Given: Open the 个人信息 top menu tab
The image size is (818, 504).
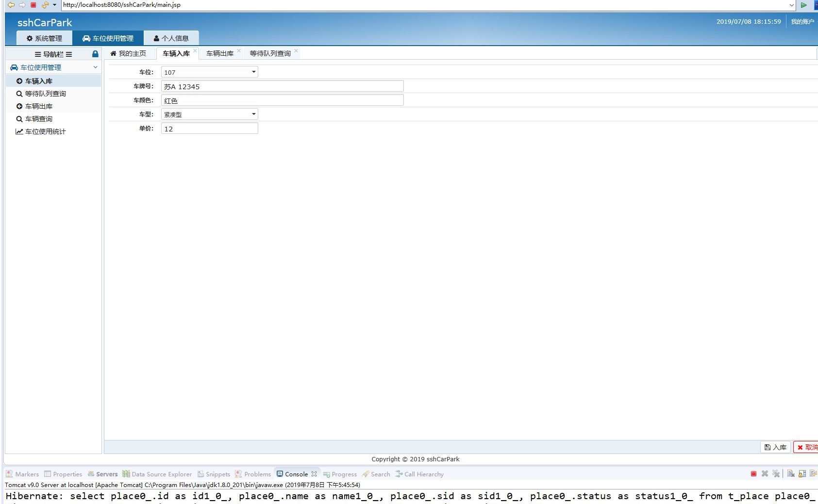Looking at the screenshot, I should pyautogui.click(x=171, y=38).
